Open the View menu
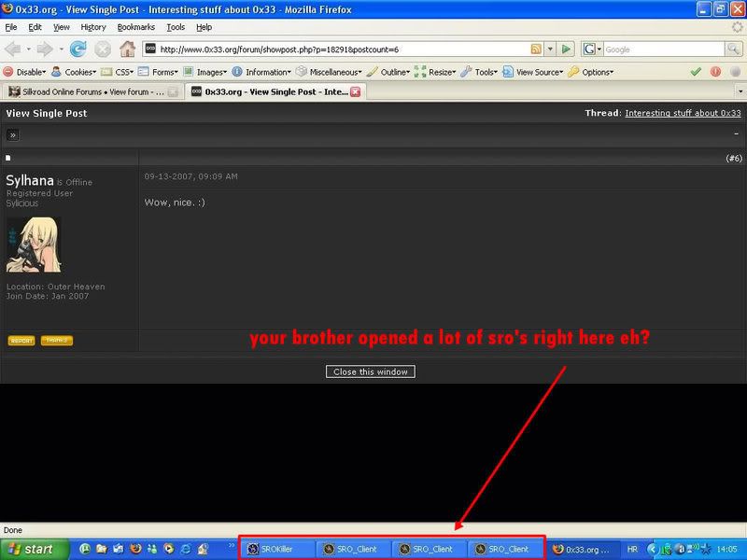This screenshot has width=747, height=560. [x=61, y=27]
